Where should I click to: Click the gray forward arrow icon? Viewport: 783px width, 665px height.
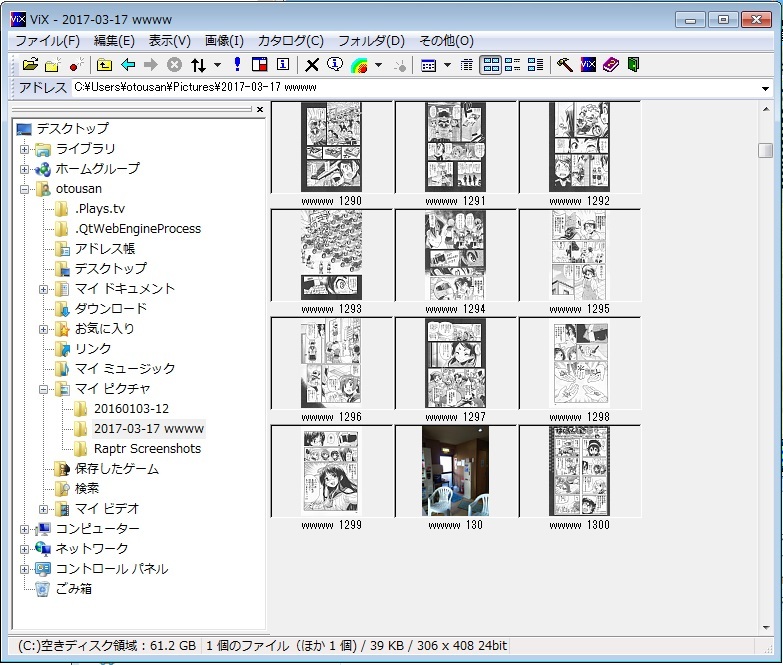tap(150, 65)
